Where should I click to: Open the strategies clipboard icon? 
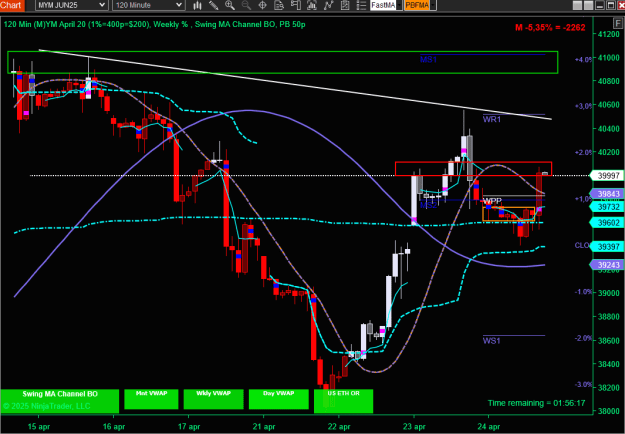344,5
